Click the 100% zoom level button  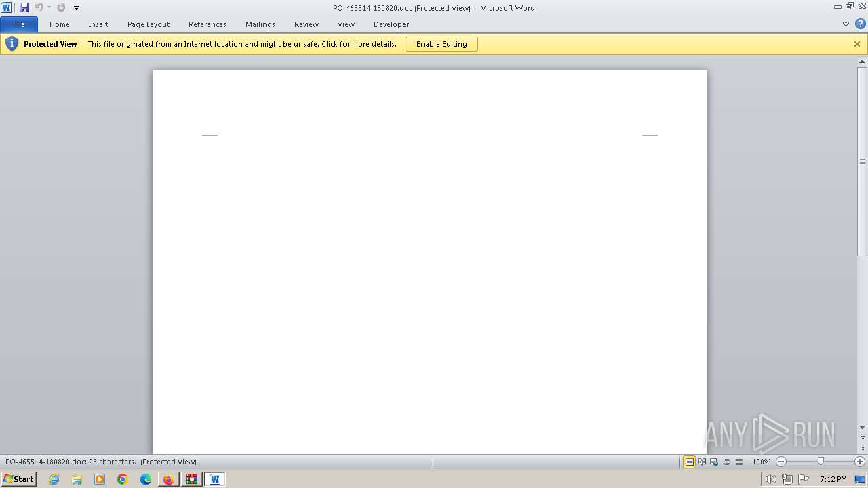pyautogui.click(x=761, y=462)
